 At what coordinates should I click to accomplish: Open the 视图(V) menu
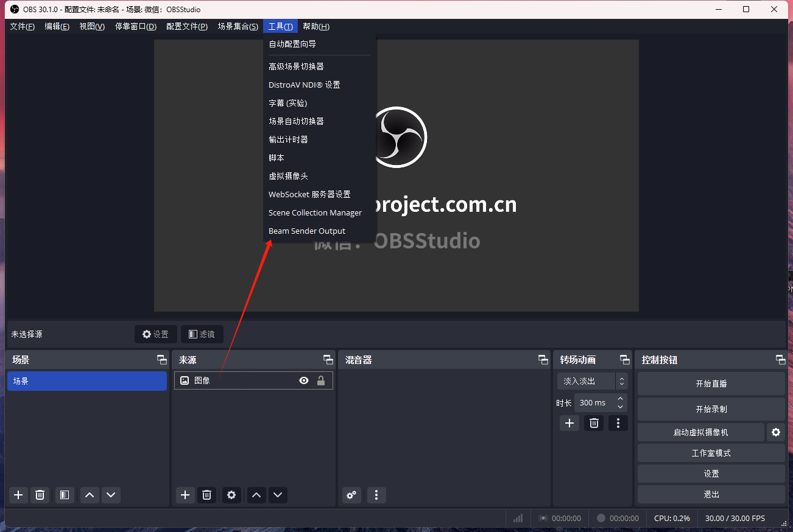pos(92,26)
